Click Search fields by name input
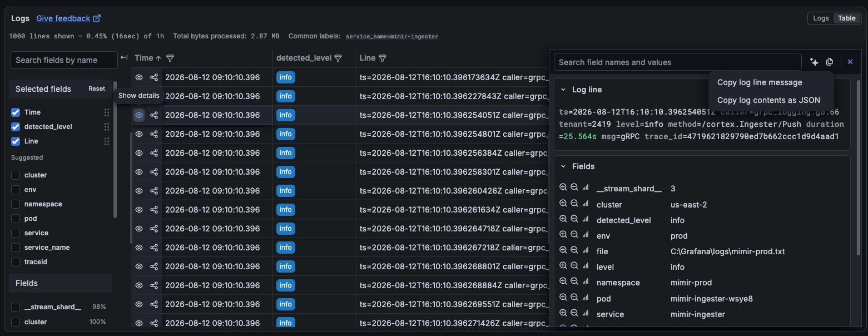This screenshot has height=336, width=868. point(64,60)
